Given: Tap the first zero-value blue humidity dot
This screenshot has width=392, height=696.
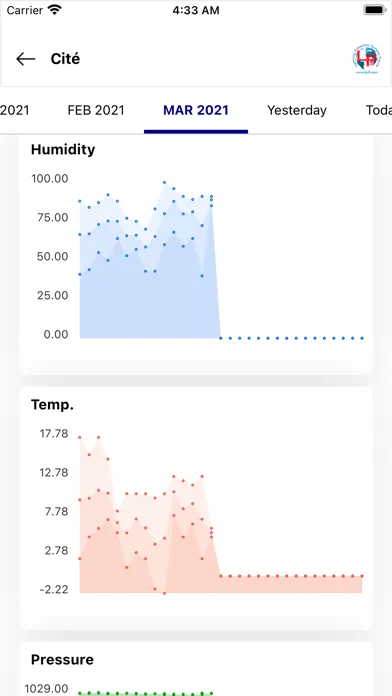Looking at the screenshot, I should tap(221, 338).
